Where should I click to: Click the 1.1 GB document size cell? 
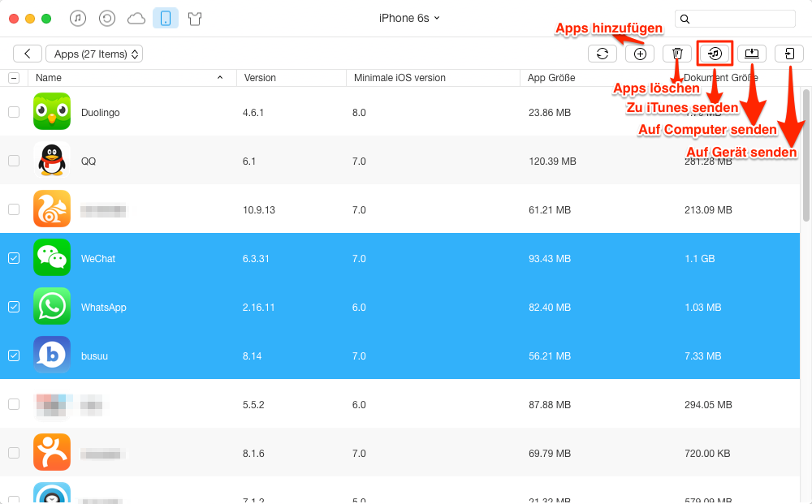point(700,258)
